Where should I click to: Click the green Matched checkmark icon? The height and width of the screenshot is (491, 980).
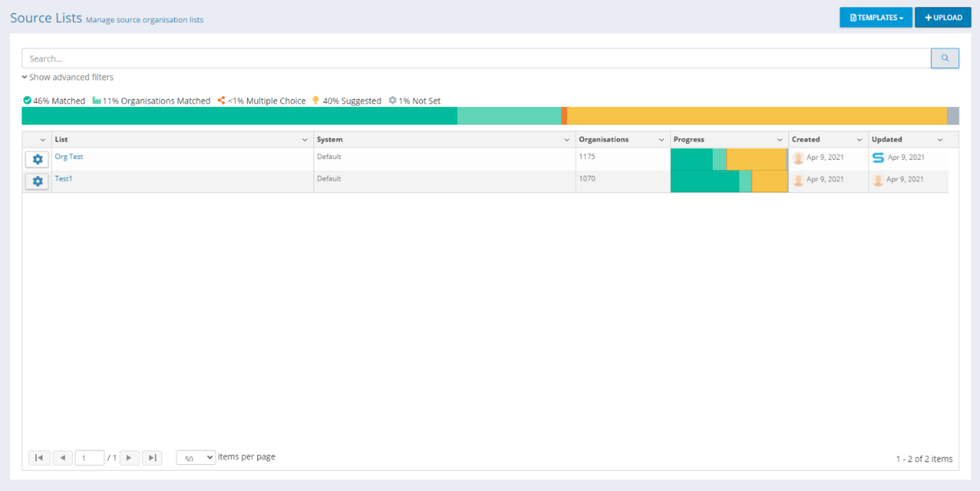(27, 100)
